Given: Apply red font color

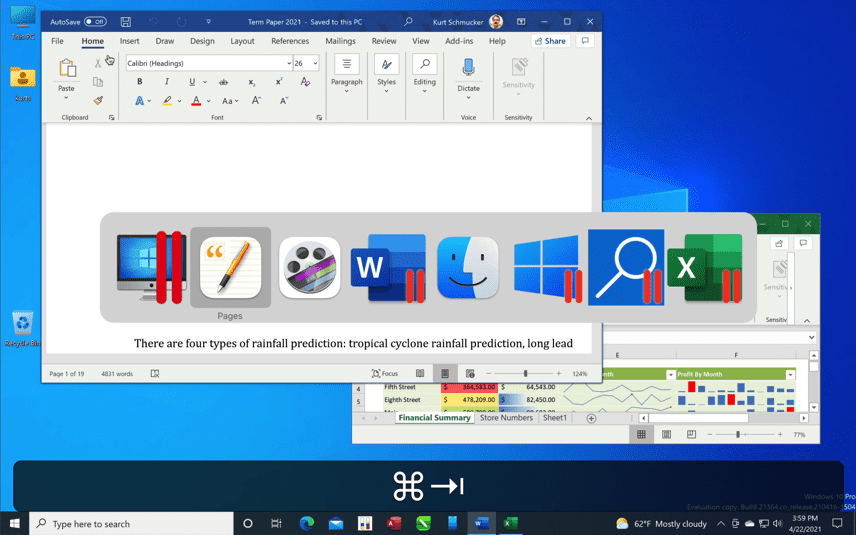Looking at the screenshot, I should pyautogui.click(x=197, y=101).
